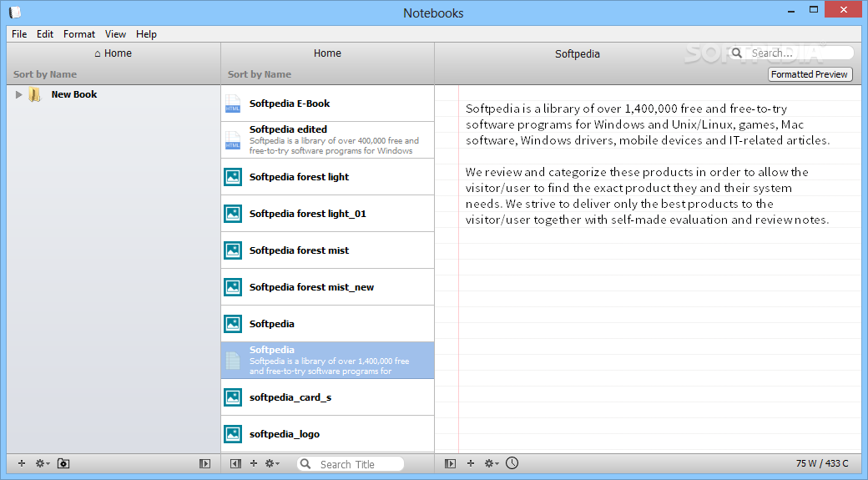Click image icon of softpedia_card_s
Screen dimensions: 868x480
pyautogui.click(x=233, y=397)
